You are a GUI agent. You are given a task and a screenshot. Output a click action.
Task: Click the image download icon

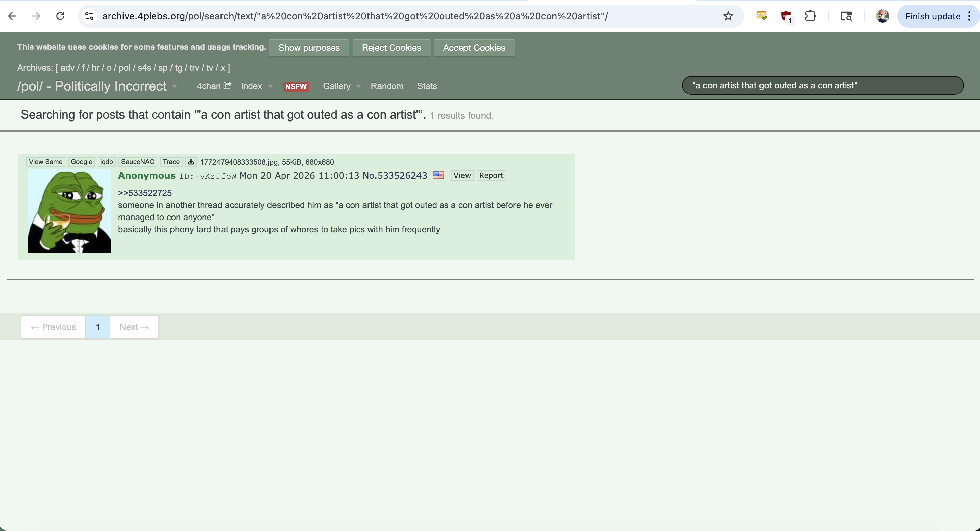click(x=191, y=162)
